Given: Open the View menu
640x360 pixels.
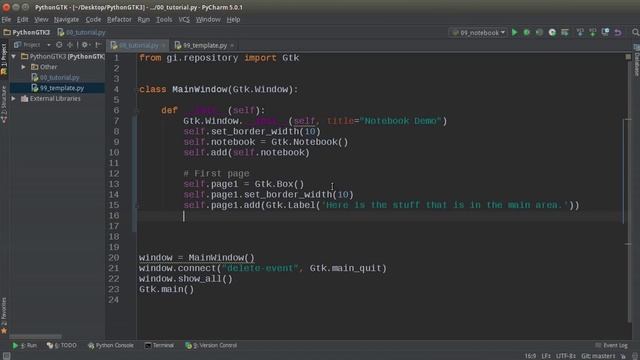Looking at the screenshot, I should (x=41, y=19).
